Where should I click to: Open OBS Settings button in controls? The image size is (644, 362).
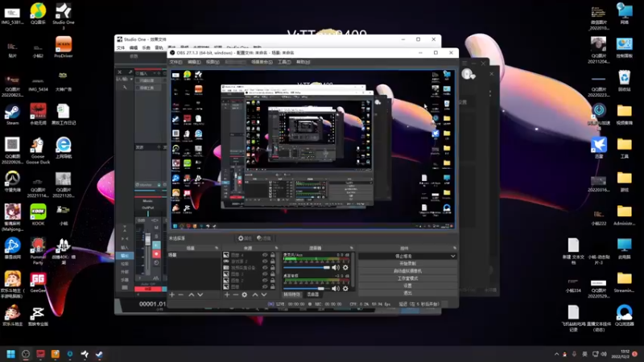[x=407, y=286]
